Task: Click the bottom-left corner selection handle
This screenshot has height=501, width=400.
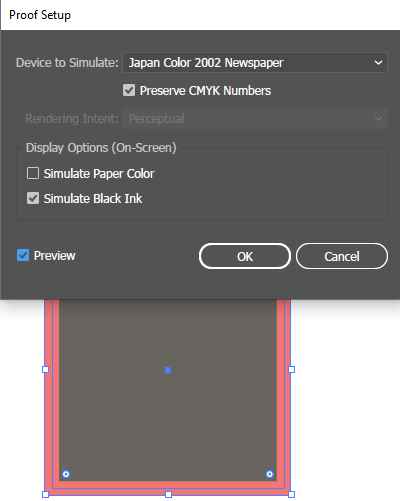Action: point(46,494)
